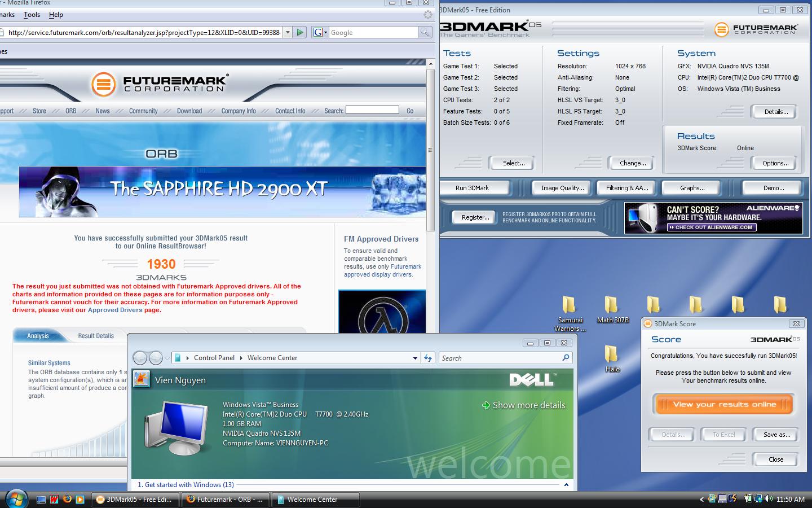The width and height of the screenshot is (812, 508).
Task: Click the Welcome Center back arrow
Action: [140, 358]
